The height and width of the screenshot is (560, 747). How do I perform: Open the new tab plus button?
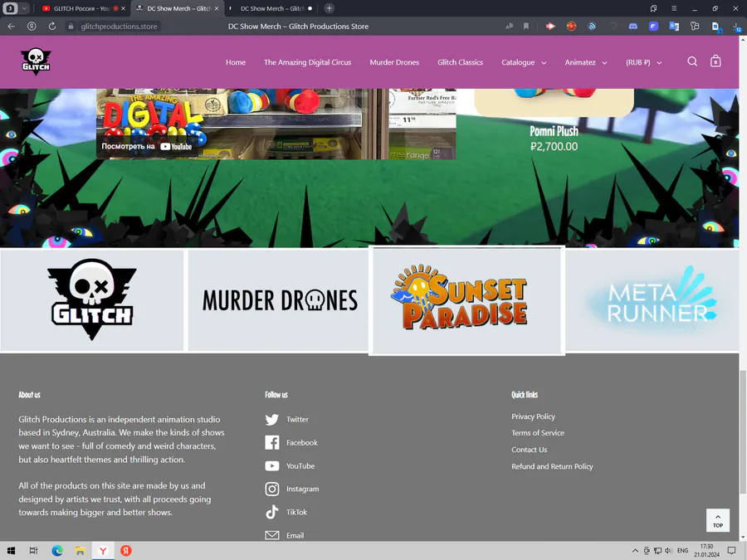[x=329, y=8]
